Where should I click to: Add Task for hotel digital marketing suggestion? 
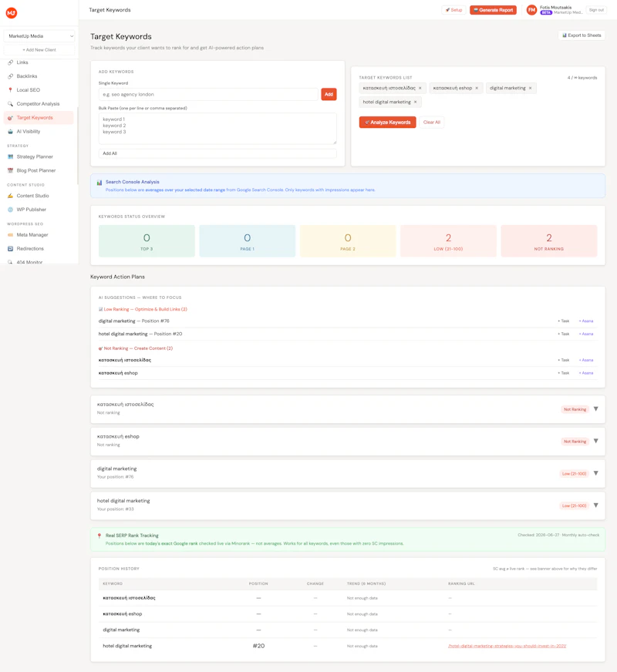pyautogui.click(x=564, y=334)
